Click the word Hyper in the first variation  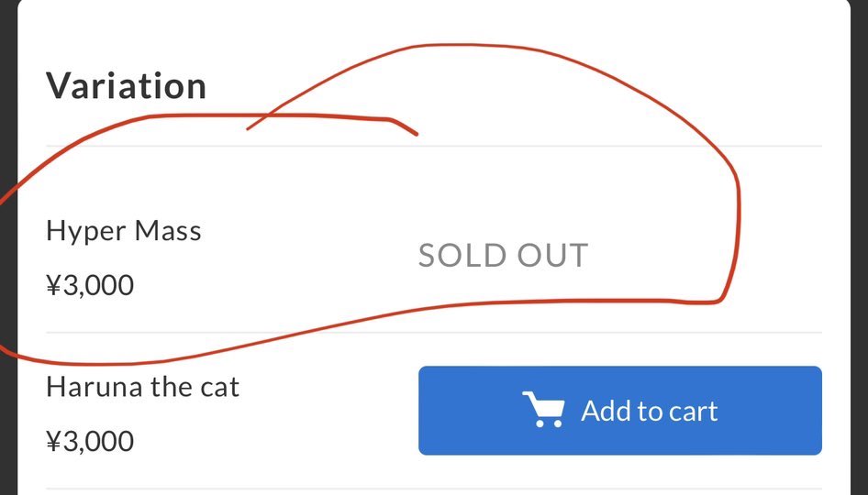[85, 231]
